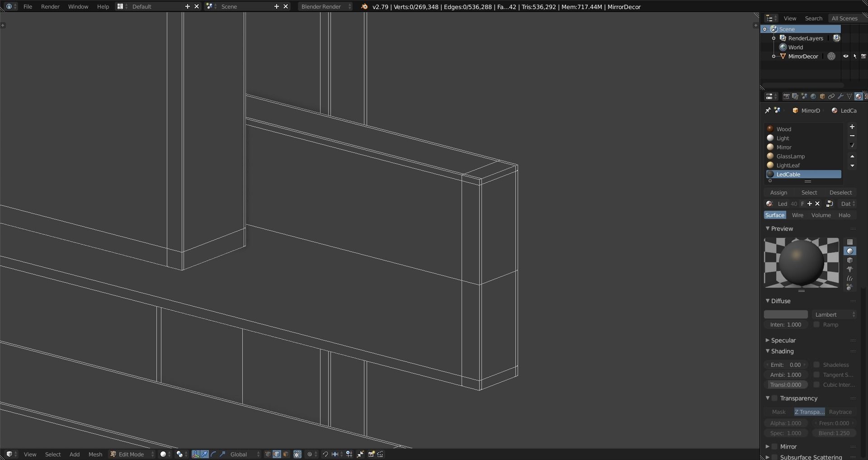
Task: Toggle selectability of MirrorDecor object
Action: point(854,56)
